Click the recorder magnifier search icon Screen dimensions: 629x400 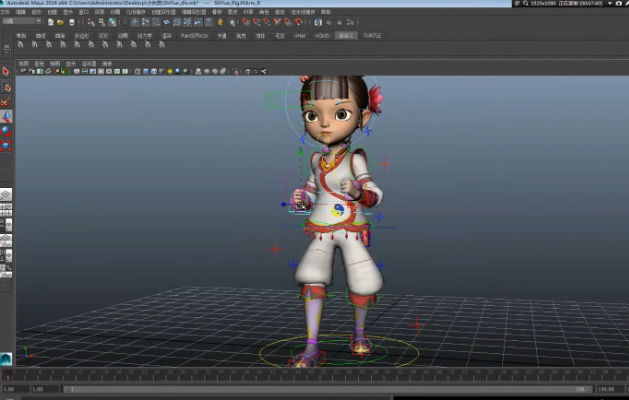pos(525,3)
